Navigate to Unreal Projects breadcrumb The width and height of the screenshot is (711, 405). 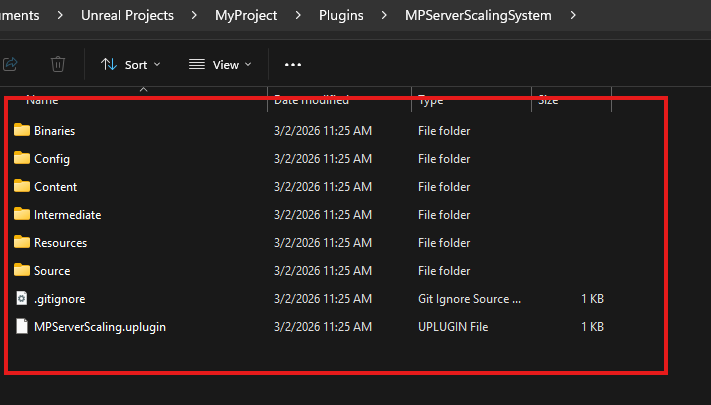(x=139, y=16)
